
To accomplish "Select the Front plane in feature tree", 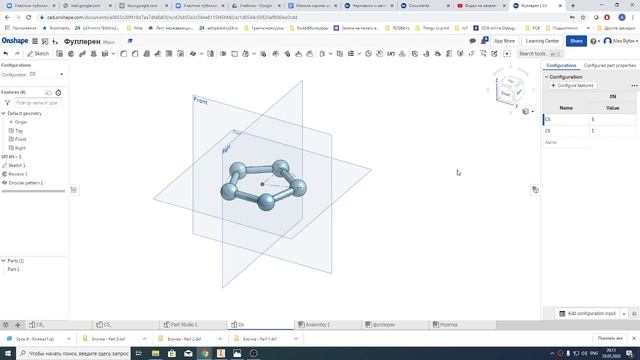I will (20, 139).
